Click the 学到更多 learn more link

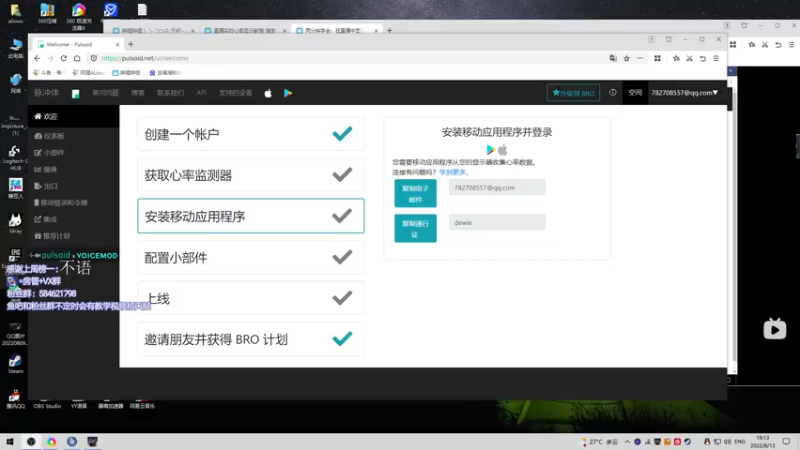pyautogui.click(x=453, y=172)
